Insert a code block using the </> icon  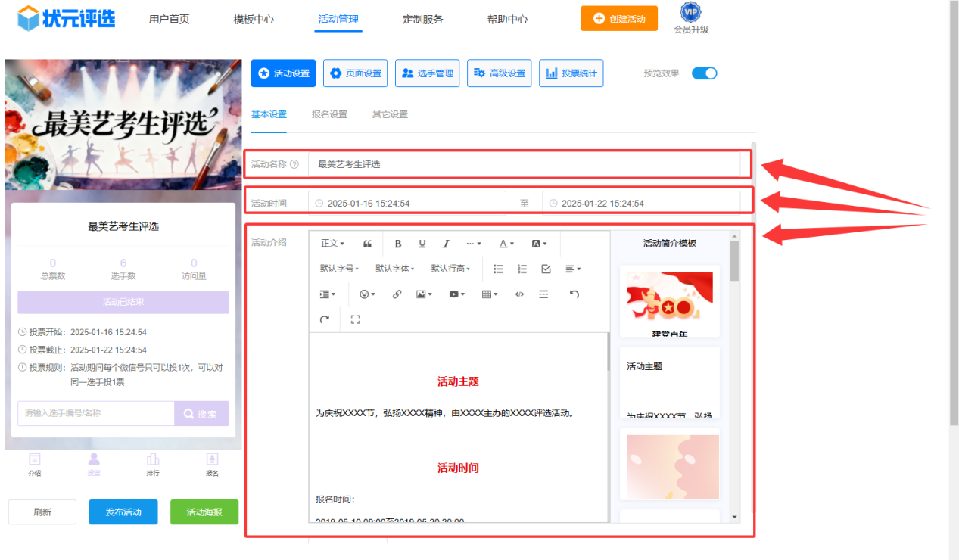[x=518, y=294]
